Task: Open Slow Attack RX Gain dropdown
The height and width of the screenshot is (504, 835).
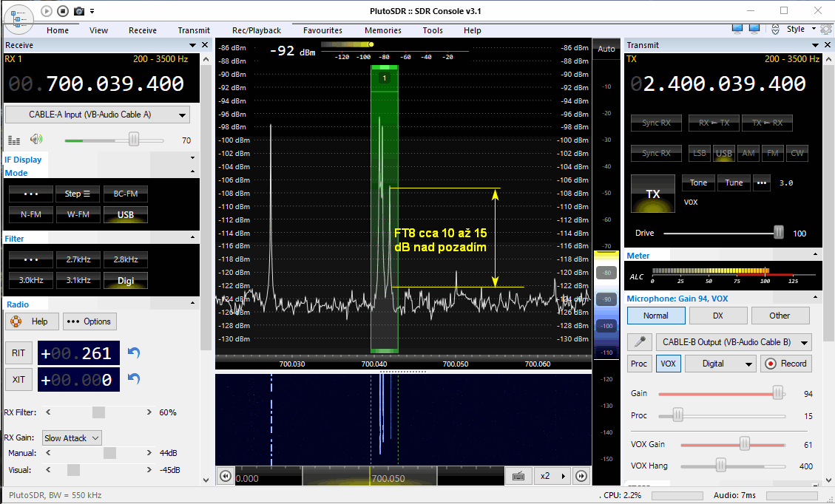Action: coord(72,438)
